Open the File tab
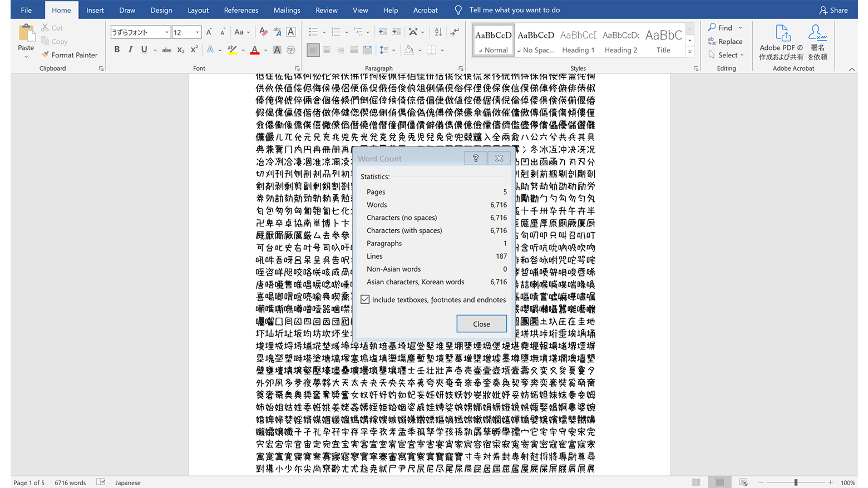The height and width of the screenshot is (488, 868). [26, 10]
